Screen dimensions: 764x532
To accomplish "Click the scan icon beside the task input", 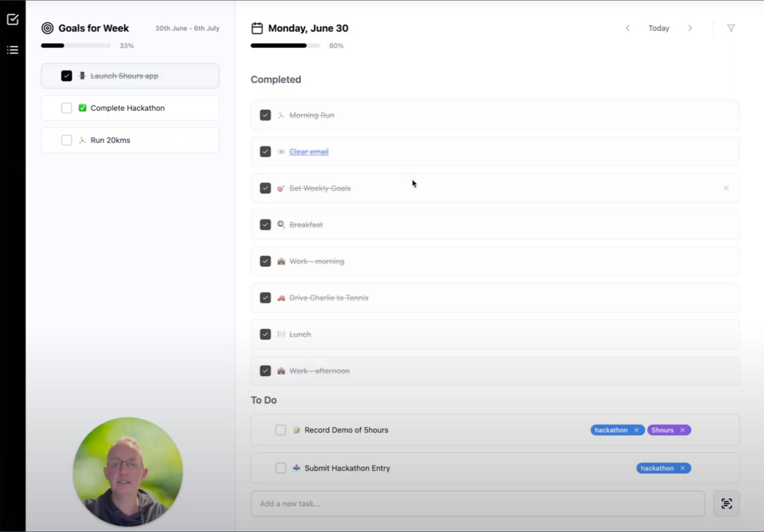I will click(x=726, y=503).
